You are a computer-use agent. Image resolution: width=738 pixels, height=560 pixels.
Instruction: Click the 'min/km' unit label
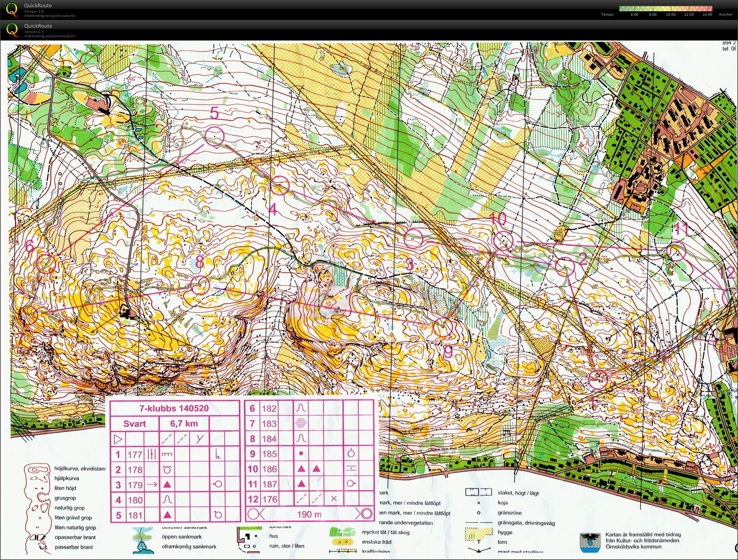[726, 14]
